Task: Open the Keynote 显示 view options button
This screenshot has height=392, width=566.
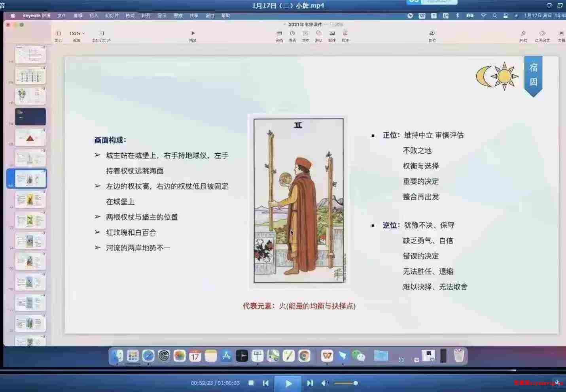Action: (58, 34)
